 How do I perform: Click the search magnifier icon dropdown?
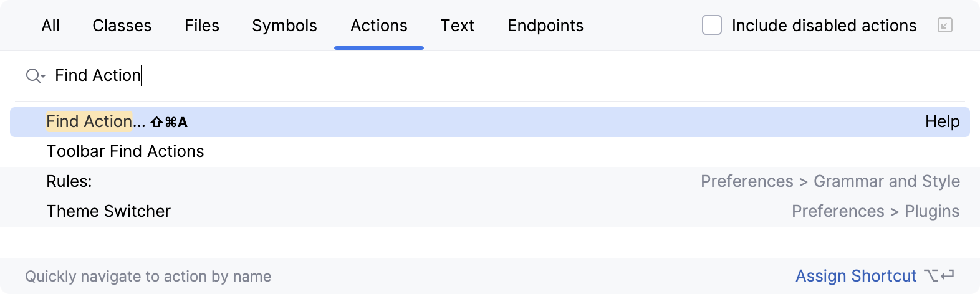click(35, 76)
